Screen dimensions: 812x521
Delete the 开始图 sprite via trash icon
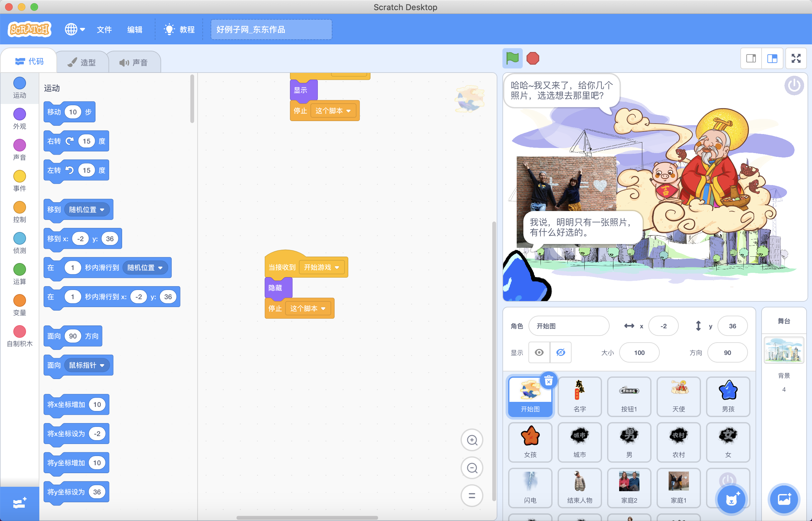(548, 381)
